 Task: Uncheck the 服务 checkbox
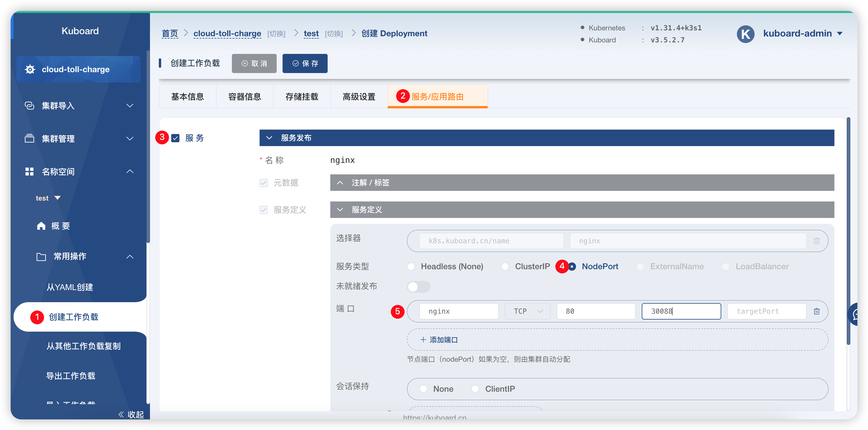(175, 138)
